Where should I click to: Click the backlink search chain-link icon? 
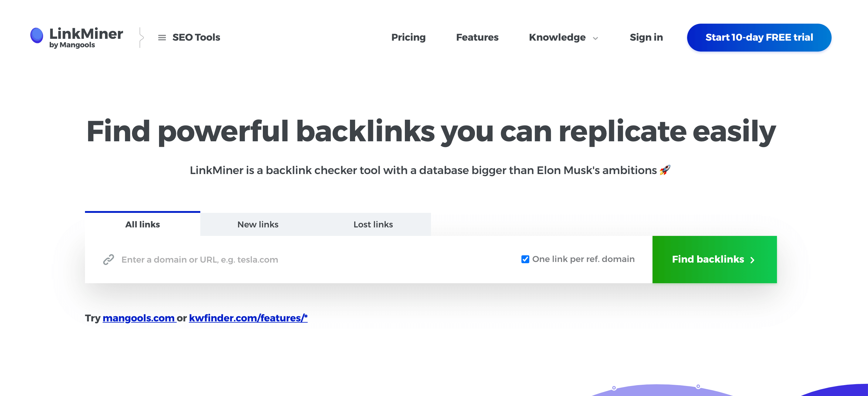[x=109, y=259]
